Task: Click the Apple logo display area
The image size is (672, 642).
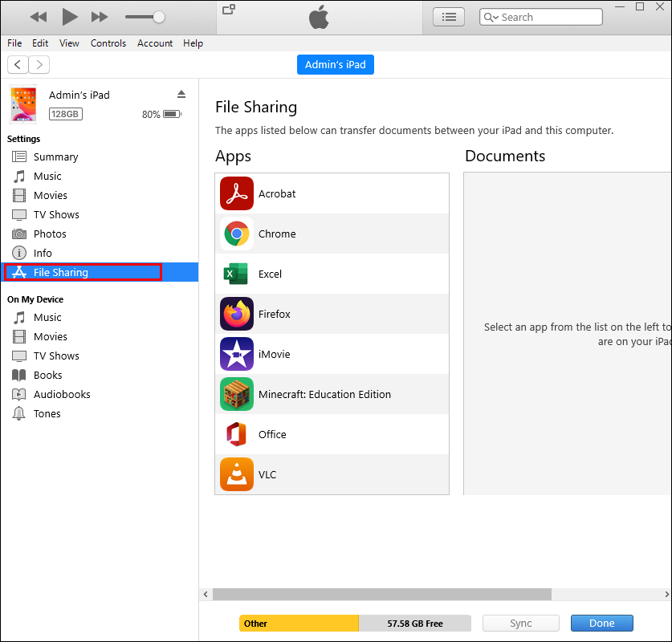Action: pyautogui.click(x=320, y=18)
